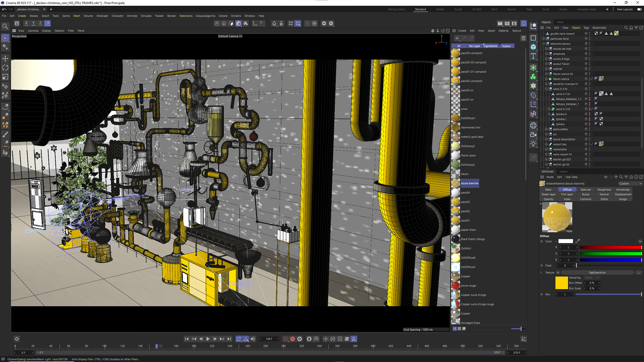Viewport: 644px width, 362px height.
Task: Expand the boules de noel group
Action: coord(546,49)
